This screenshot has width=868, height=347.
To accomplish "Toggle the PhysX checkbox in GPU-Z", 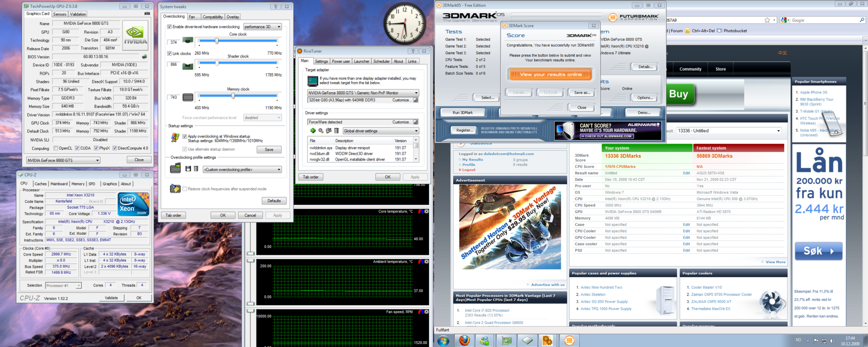I will coord(96,148).
